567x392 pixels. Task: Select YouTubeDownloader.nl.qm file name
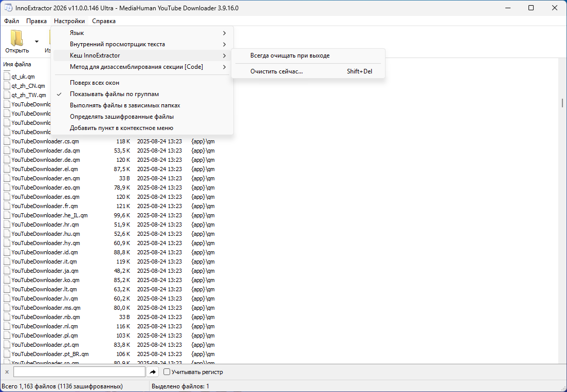(x=45, y=326)
